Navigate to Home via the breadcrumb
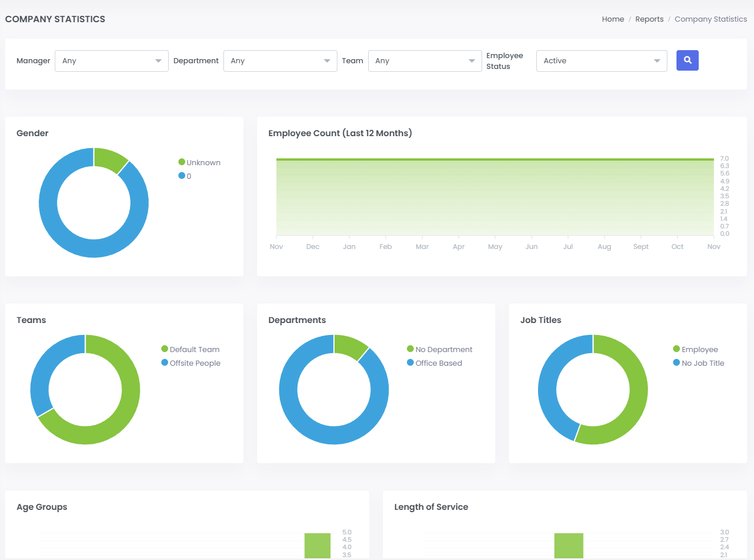 pos(613,19)
